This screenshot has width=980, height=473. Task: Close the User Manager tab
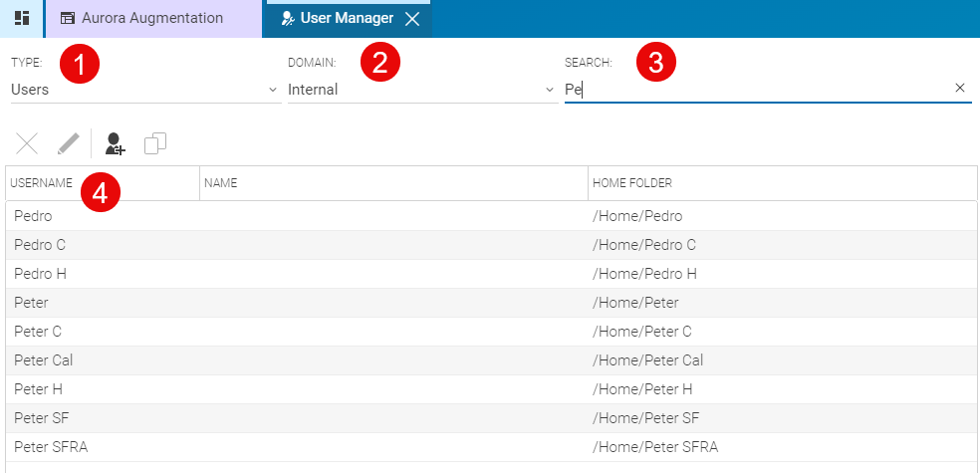coord(412,19)
